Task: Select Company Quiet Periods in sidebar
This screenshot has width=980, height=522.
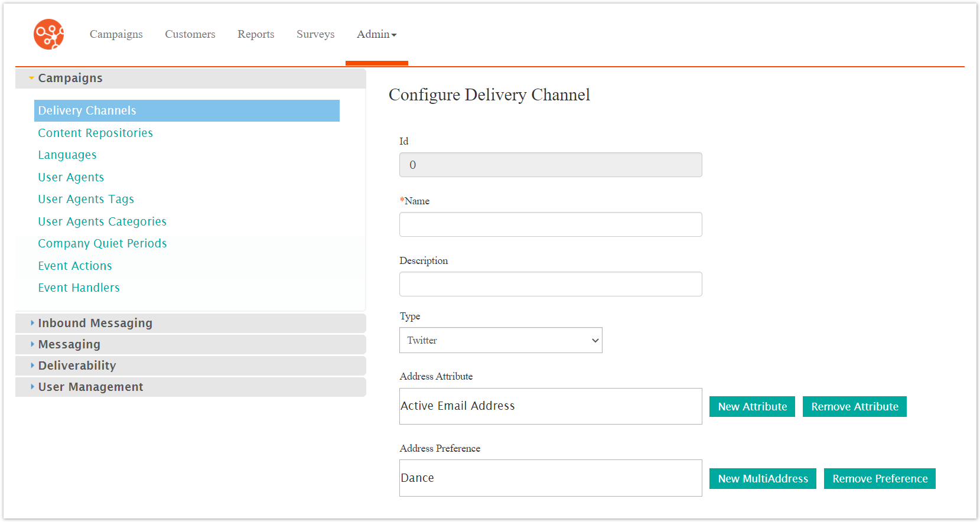Action: (102, 243)
